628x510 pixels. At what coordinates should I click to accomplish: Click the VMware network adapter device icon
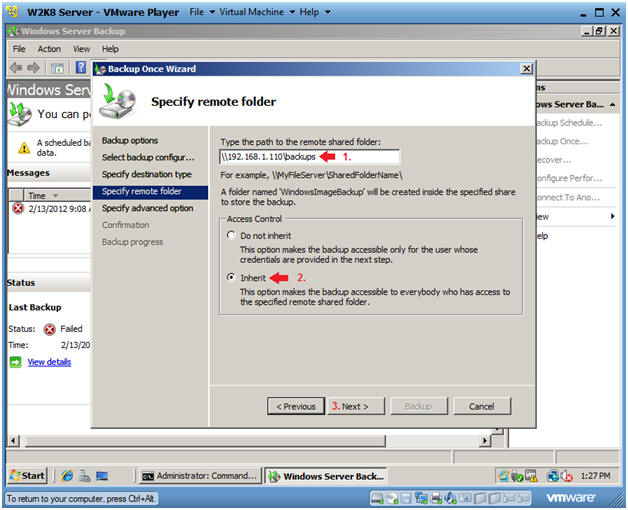coord(421,498)
